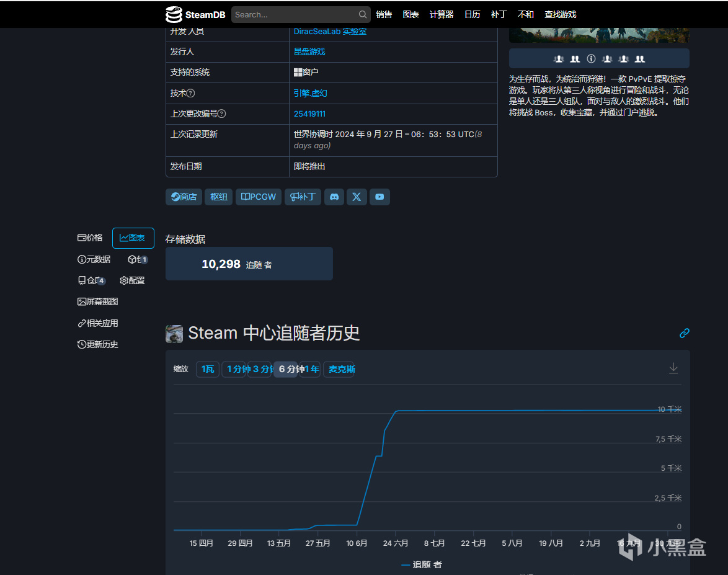The height and width of the screenshot is (575, 728).
Task: Open the X social icon link
Action: click(357, 197)
